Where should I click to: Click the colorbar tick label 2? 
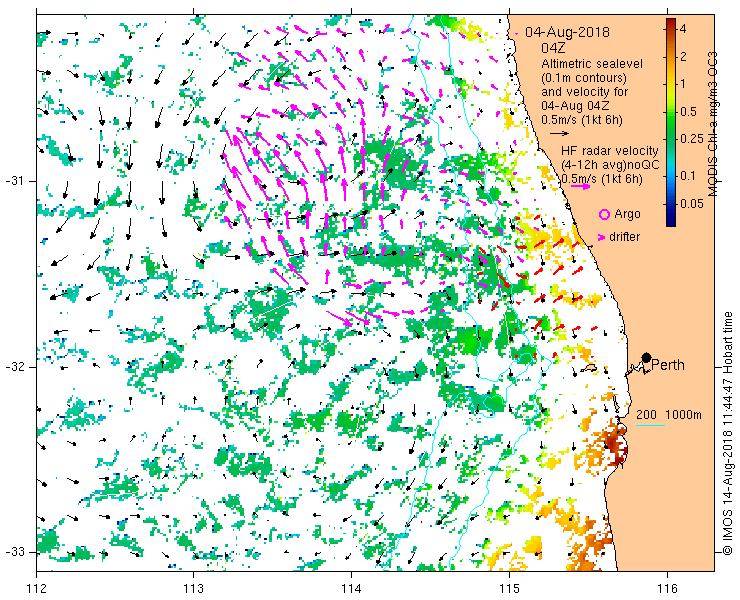click(x=683, y=57)
